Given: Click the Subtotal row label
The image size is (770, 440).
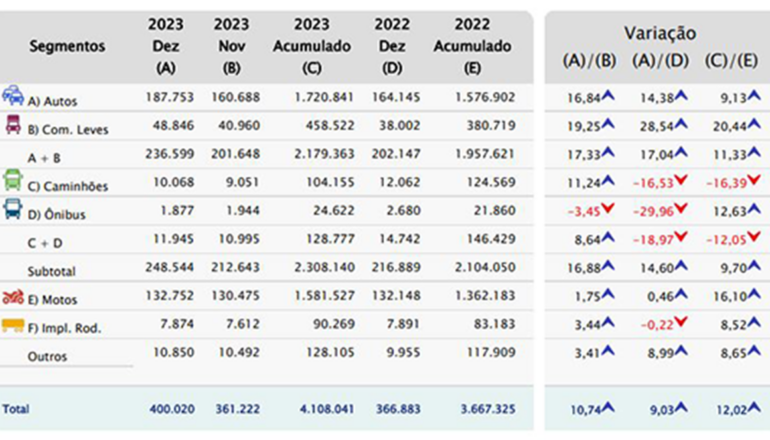Looking at the screenshot, I should [51, 271].
